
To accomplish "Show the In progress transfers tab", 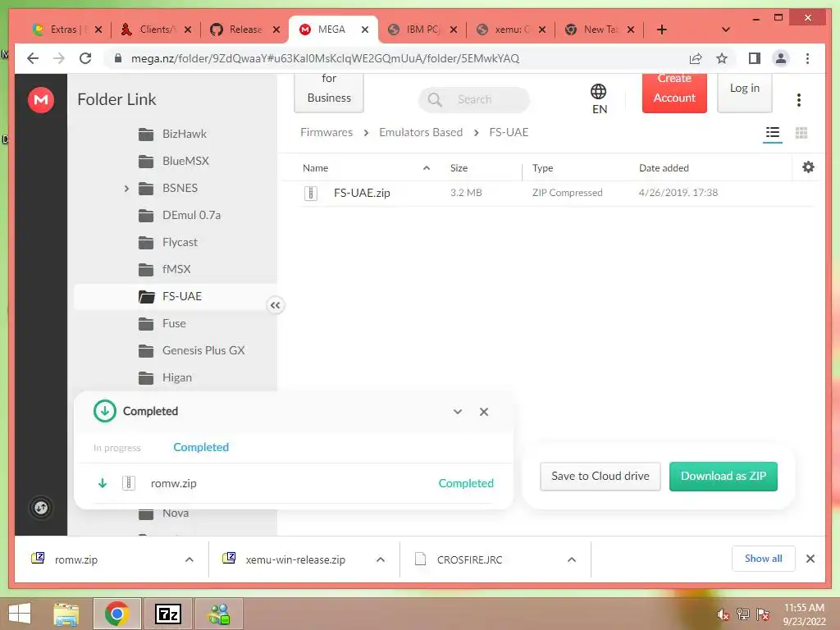I will [x=116, y=448].
